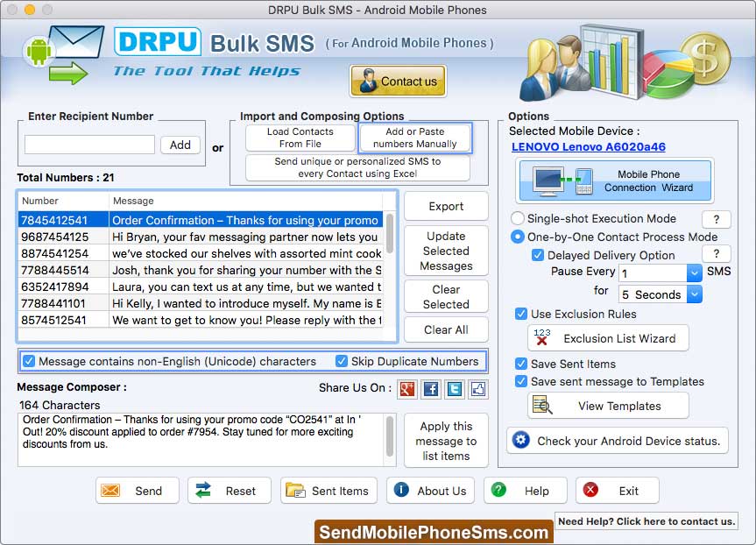Screen dimensions: 756x545
Task: Click the magnifier document icon on View Templates
Action: (542, 405)
